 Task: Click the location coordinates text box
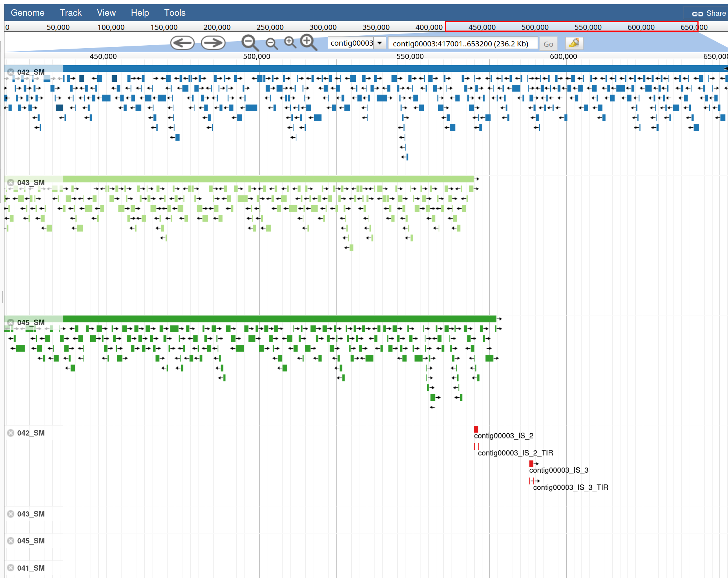[x=463, y=44]
